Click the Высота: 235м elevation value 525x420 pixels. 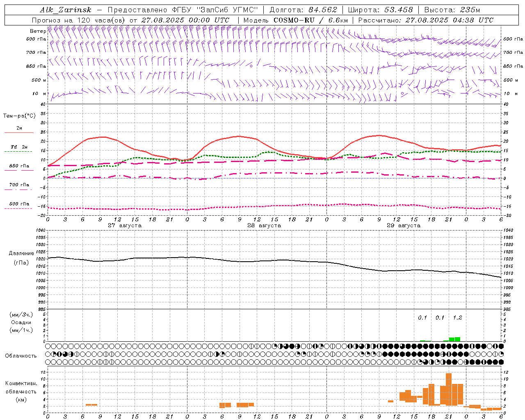tap(452, 10)
